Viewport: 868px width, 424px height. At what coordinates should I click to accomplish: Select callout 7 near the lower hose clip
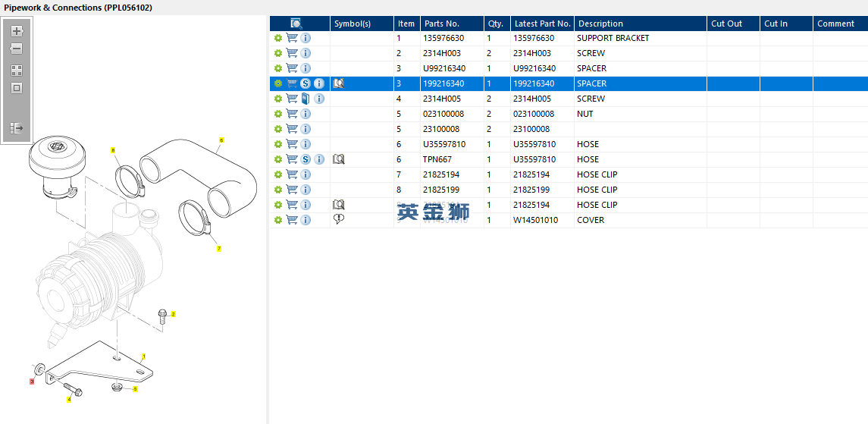click(218, 249)
